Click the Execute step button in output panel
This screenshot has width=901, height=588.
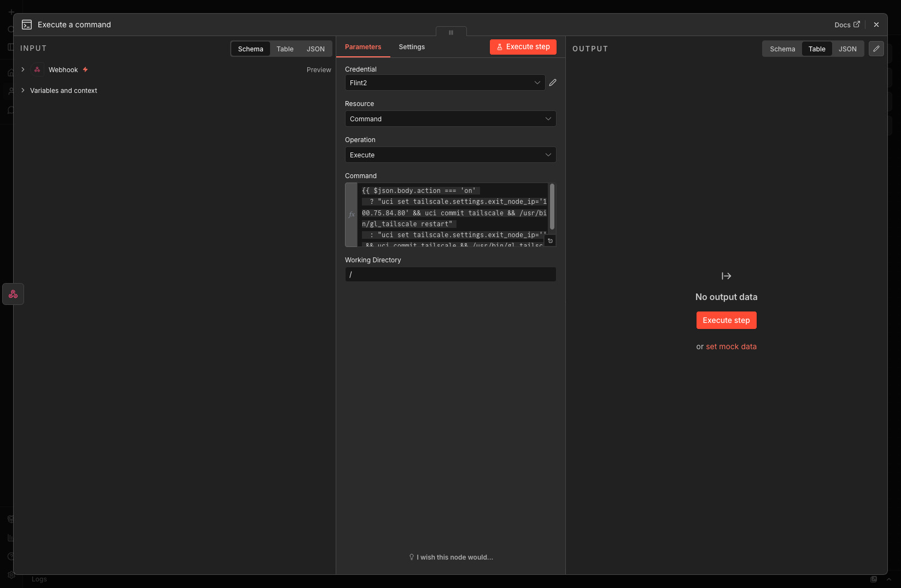726,320
